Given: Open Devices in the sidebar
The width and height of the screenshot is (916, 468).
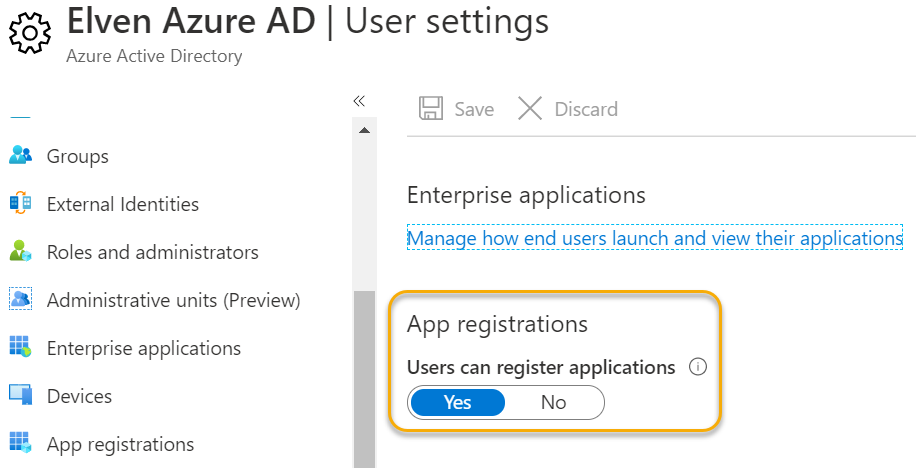Looking at the screenshot, I should (x=79, y=396).
